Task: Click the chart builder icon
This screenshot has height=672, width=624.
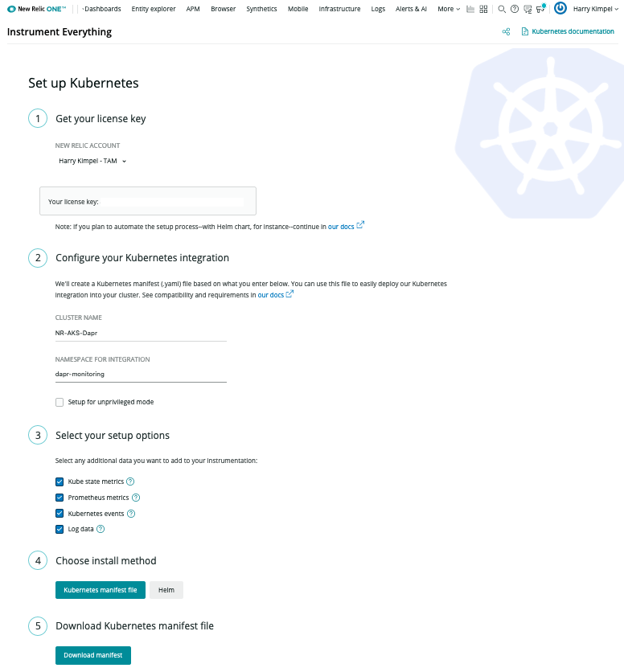Action: pos(470,9)
